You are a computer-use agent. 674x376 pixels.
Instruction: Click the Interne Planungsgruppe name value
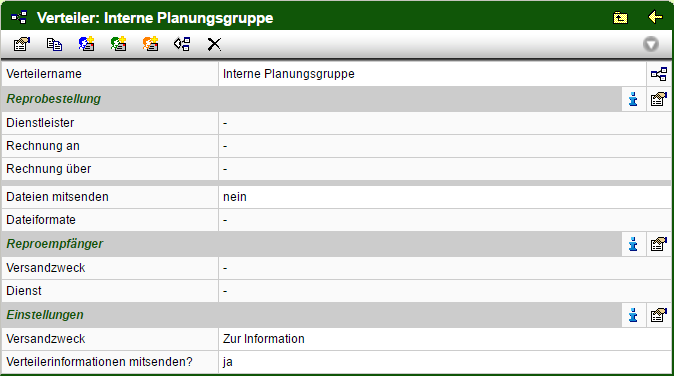289,74
